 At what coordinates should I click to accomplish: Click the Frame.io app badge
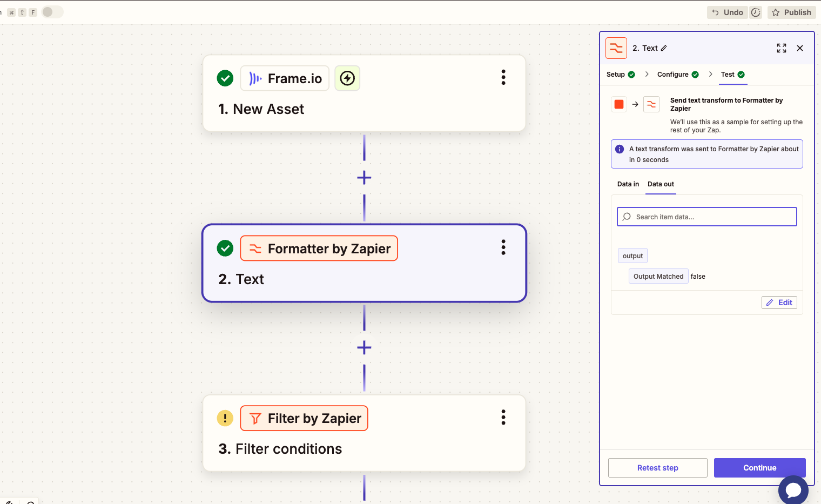pyautogui.click(x=285, y=78)
